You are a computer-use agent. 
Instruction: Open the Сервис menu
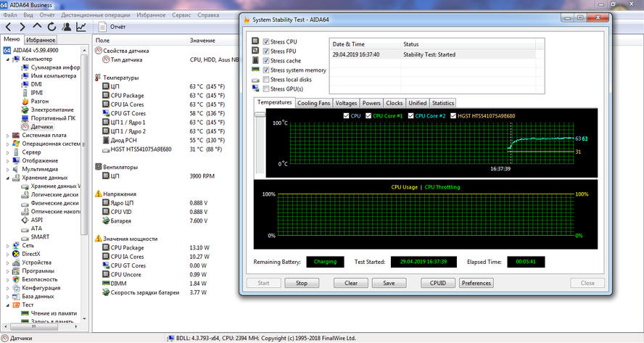181,15
